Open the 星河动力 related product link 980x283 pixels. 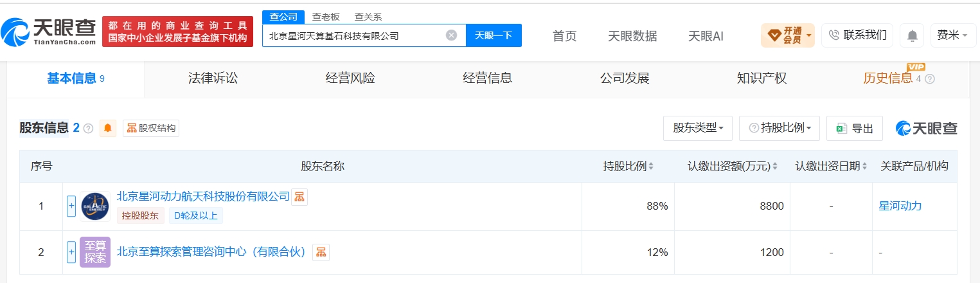click(900, 206)
